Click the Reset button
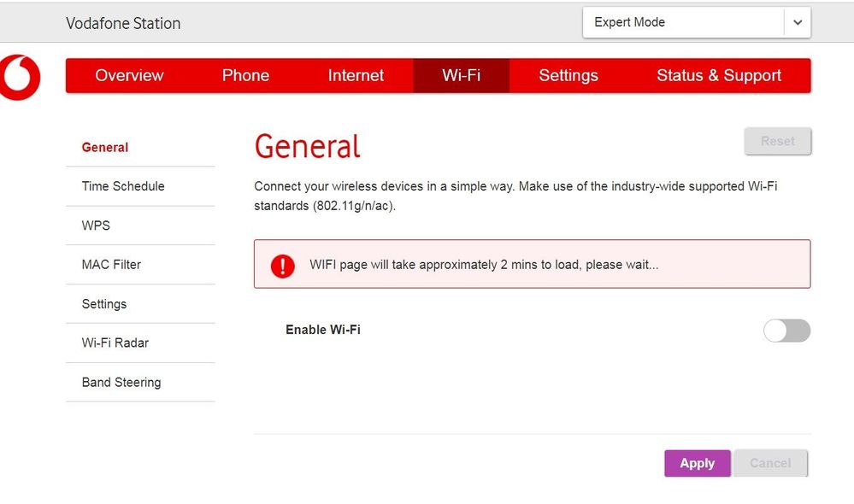Viewport: 854px width, 504px height. [x=778, y=142]
